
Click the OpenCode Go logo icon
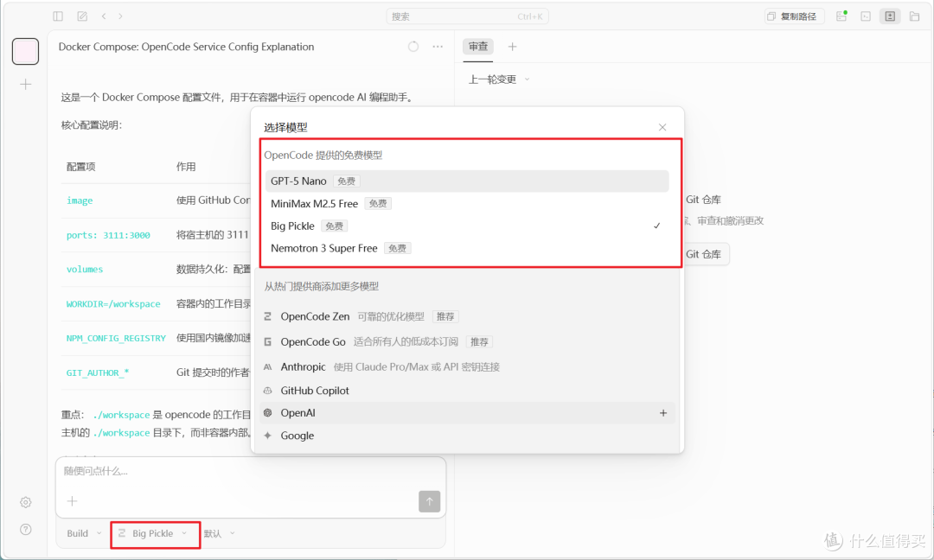click(x=267, y=341)
